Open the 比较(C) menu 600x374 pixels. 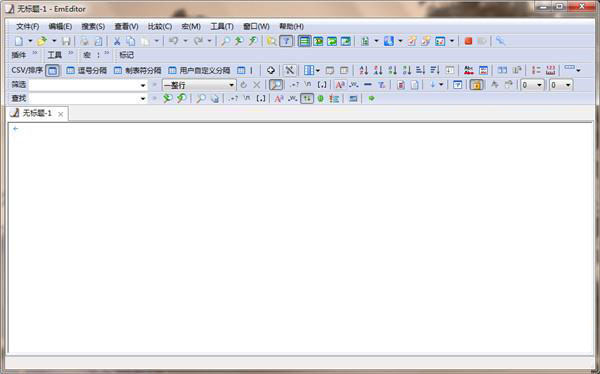[160, 26]
